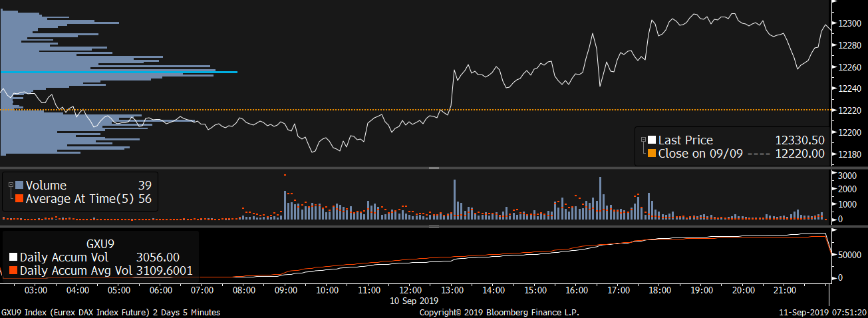The image size is (868, 318).
Task: Click the 12180 price axis label
Action: [x=849, y=154]
